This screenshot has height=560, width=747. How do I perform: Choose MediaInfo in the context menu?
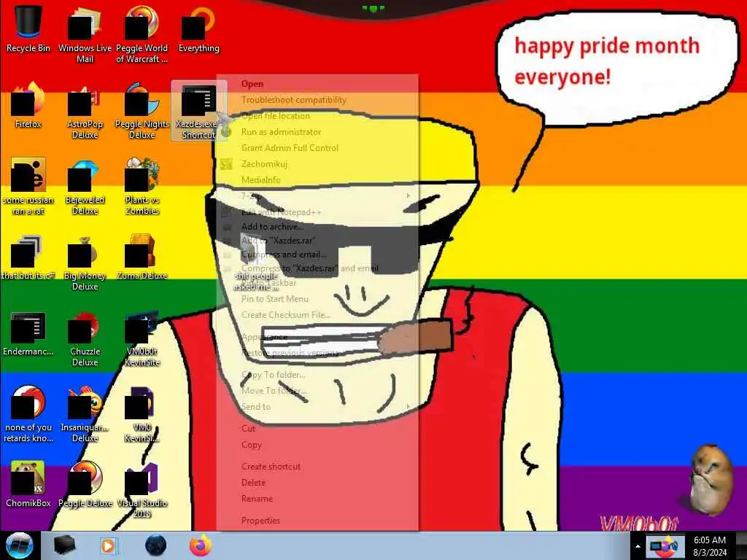pyautogui.click(x=317, y=180)
